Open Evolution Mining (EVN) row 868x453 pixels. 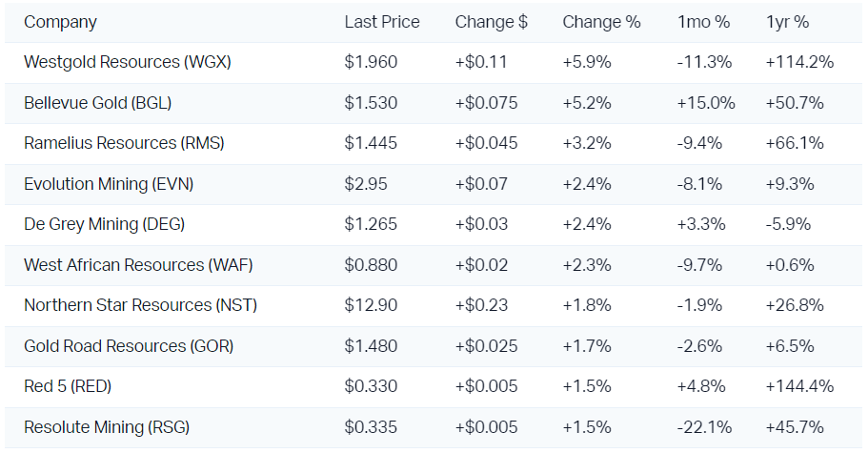coord(112,184)
